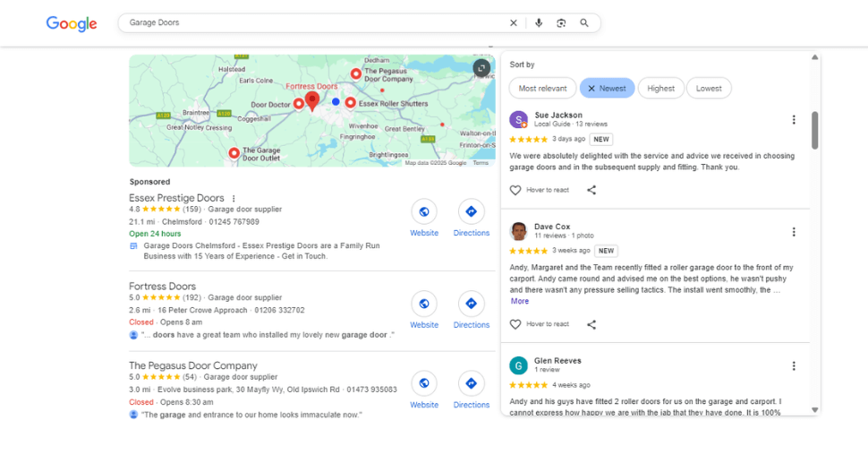Click the Sponsored label
Viewport: 868px width, 463px height.
pyautogui.click(x=149, y=182)
